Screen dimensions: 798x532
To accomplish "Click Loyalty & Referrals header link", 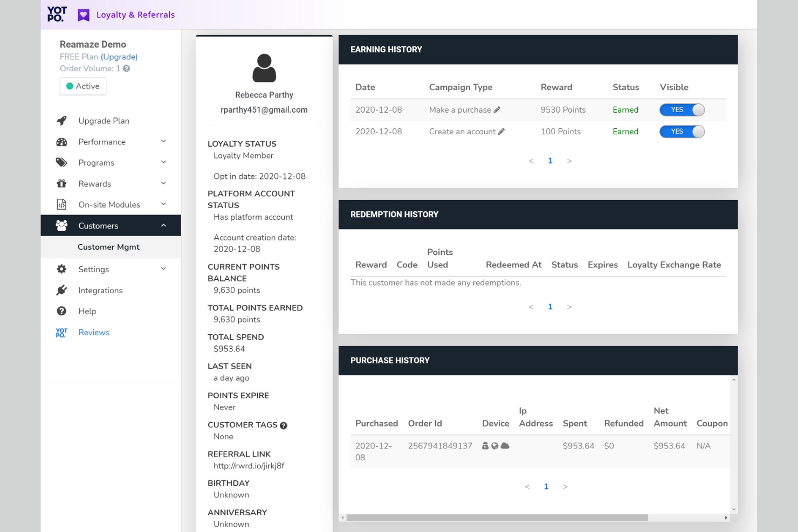I will 135,15.
